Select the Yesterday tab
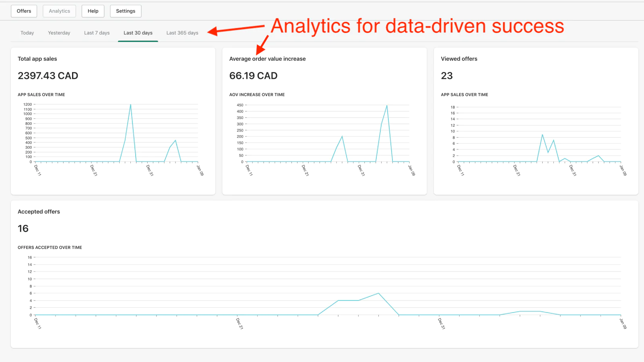 [x=59, y=33]
